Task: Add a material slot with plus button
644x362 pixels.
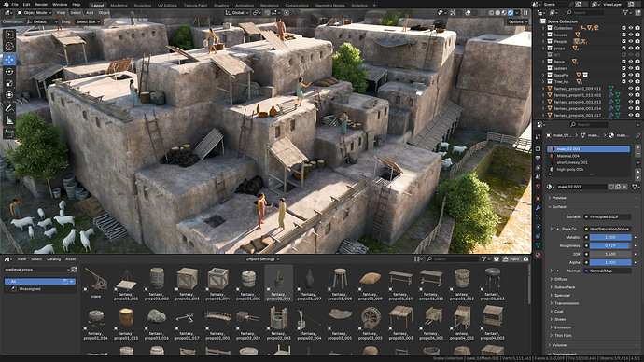Action: [x=637, y=146]
